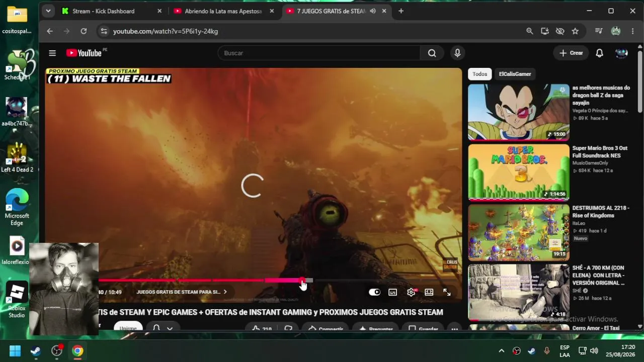Open YouTube notifications bell

tap(599, 53)
